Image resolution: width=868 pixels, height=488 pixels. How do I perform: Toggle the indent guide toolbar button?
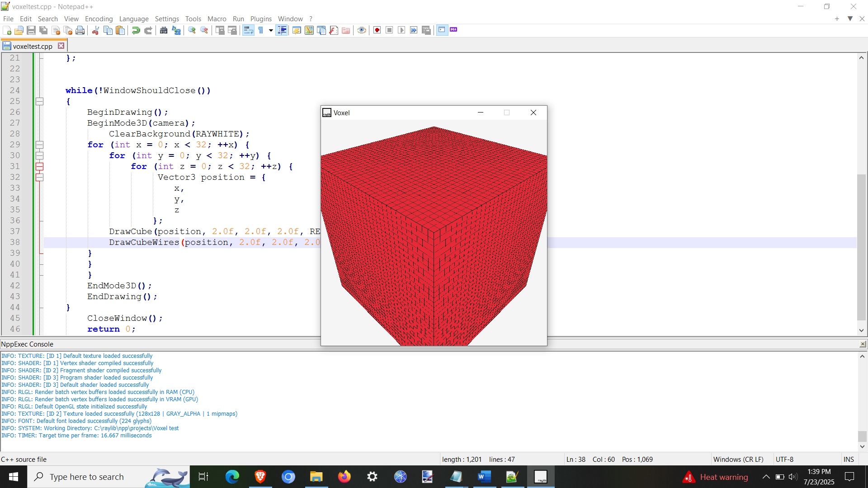click(x=282, y=30)
